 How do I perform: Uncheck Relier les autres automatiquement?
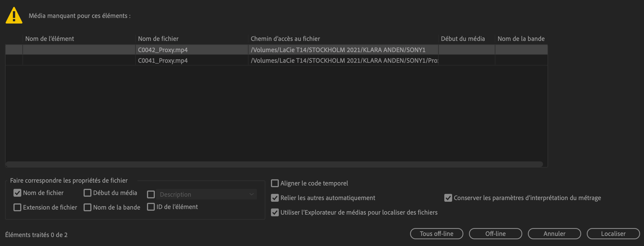275,198
